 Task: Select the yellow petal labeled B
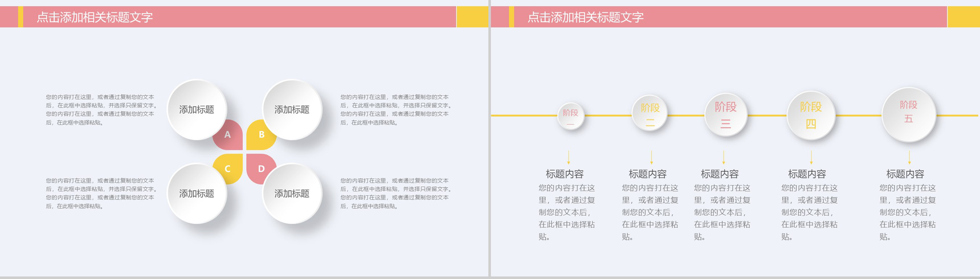pyautogui.click(x=261, y=136)
